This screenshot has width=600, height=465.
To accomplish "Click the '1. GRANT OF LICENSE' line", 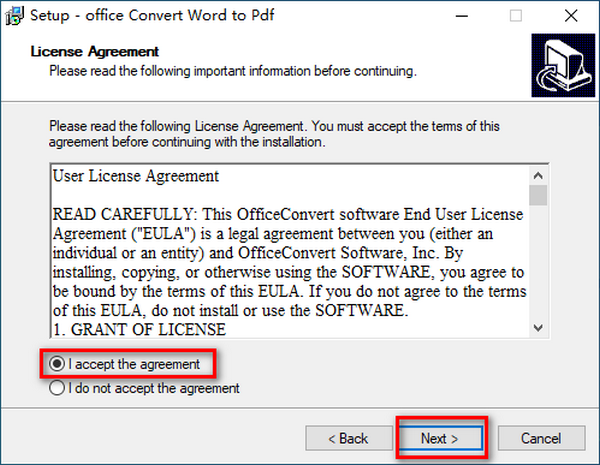I will 139,330.
